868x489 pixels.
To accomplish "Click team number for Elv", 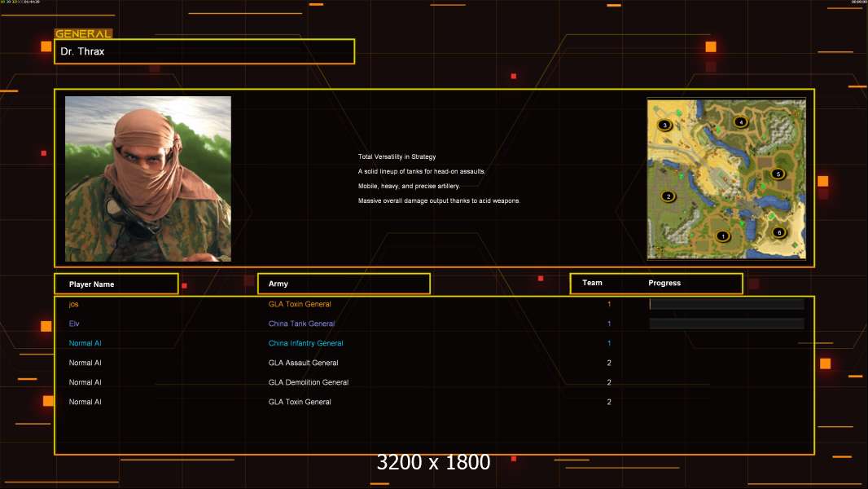I will pos(609,324).
